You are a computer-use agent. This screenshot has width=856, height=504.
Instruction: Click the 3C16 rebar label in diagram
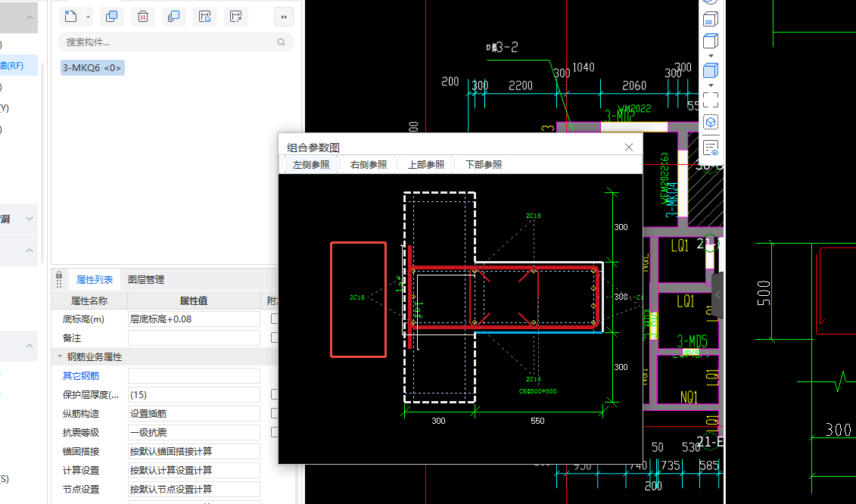click(x=357, y=297)
